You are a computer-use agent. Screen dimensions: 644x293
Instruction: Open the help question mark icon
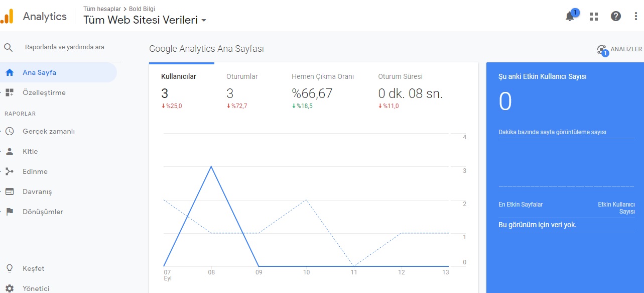pyautogui.click(x=616, y=16)
